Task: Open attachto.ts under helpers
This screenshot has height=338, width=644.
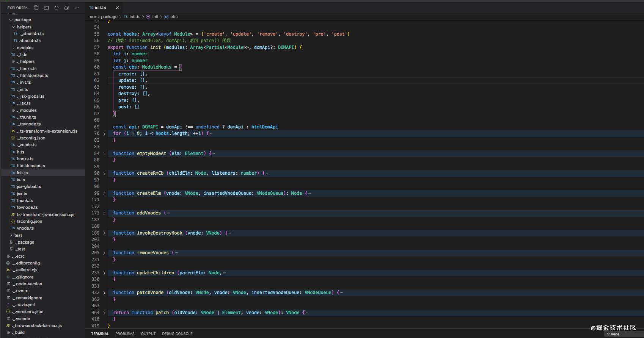Action: (x=30, y=41)
